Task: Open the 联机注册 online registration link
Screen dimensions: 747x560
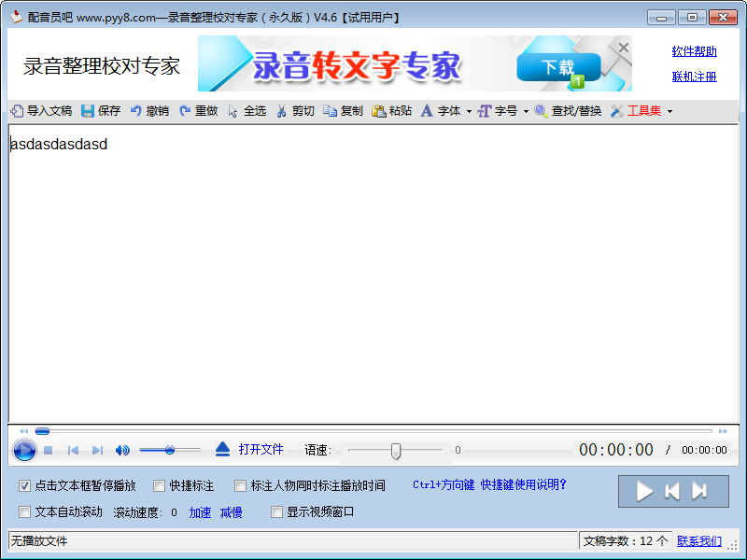Action: (694, 77)
